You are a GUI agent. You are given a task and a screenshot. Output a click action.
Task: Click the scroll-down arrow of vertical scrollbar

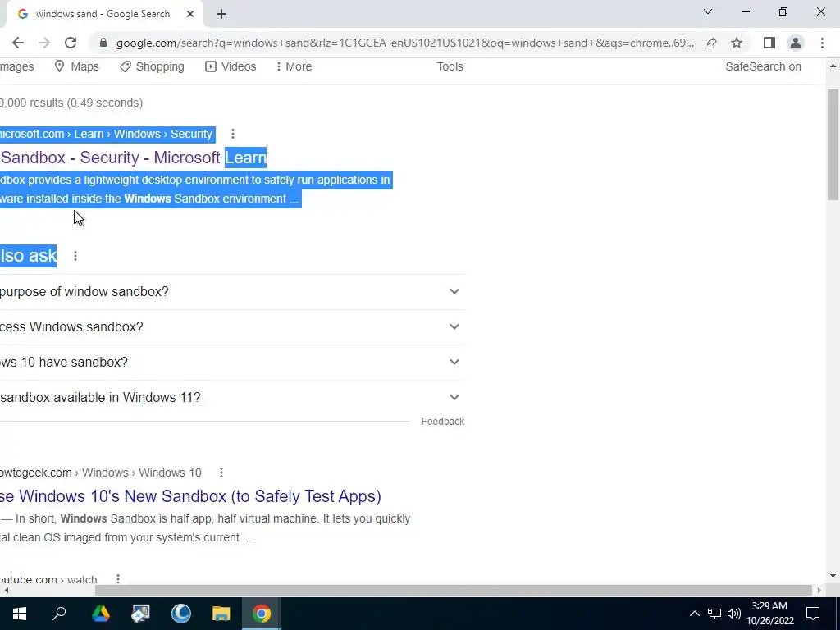coord(833,577)
